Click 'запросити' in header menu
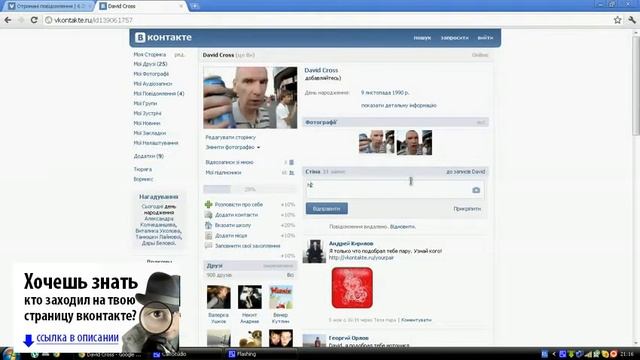Viewport: 640px width, 360px height. click(454, 38)
